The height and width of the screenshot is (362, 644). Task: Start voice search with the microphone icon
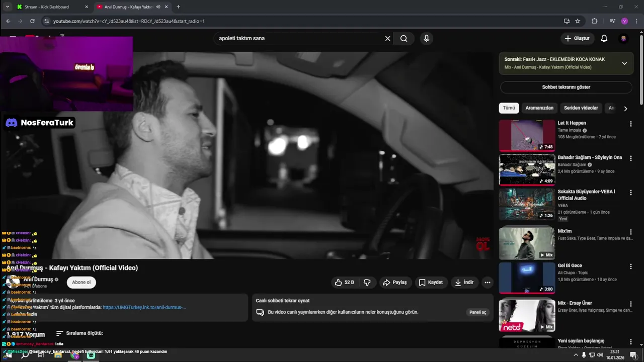point(427,38)
